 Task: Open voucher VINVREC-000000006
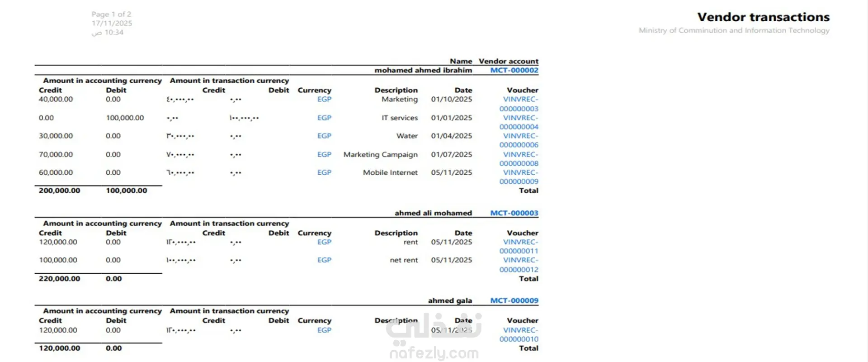click(519, 140)
